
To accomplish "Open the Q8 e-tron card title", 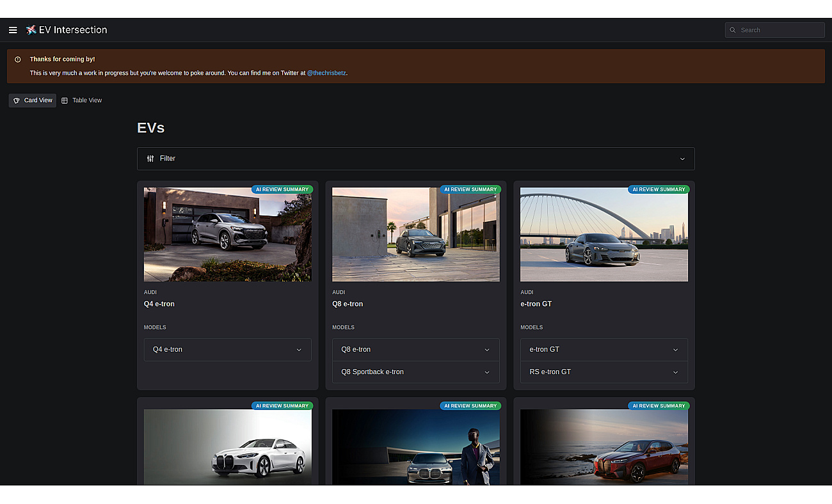I will pyautogui.click(x=348, y=304).
